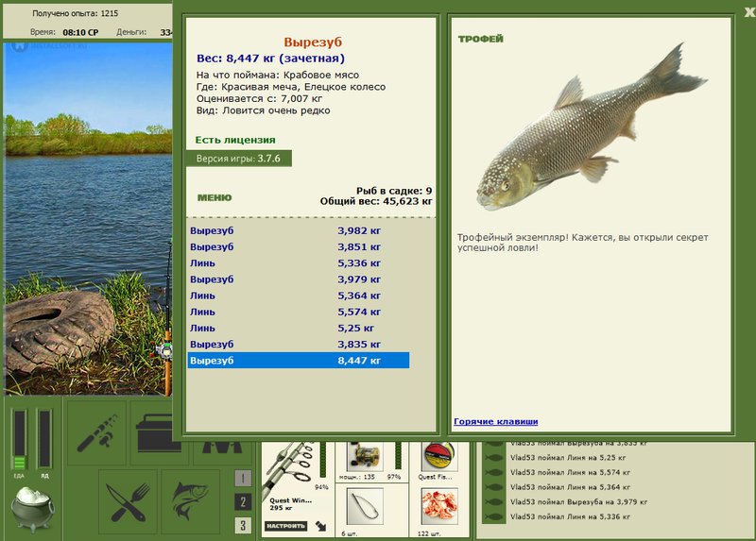Click the crab meat bait with 122 шт.
This screenshot has height=541, width=756.
click(438, 506)
